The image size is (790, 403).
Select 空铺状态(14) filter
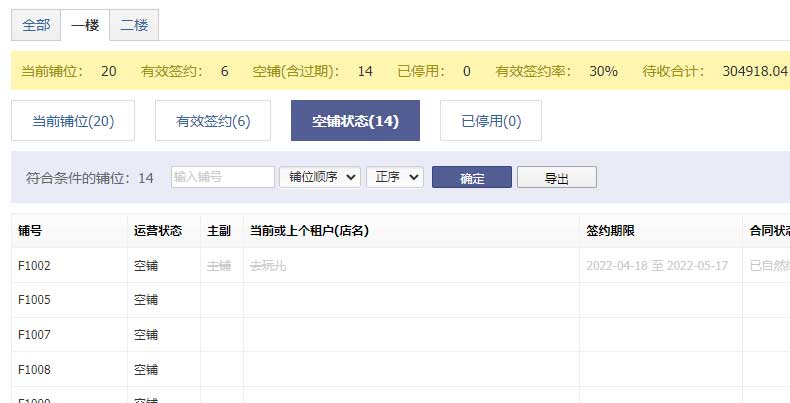click(355, 120)
